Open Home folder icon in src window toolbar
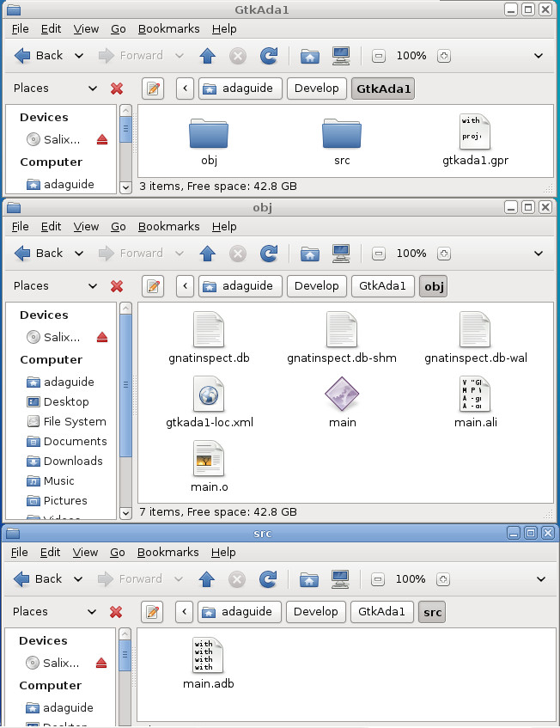The height and width of the screenshot is (728, 560). (x=309, y=579)
